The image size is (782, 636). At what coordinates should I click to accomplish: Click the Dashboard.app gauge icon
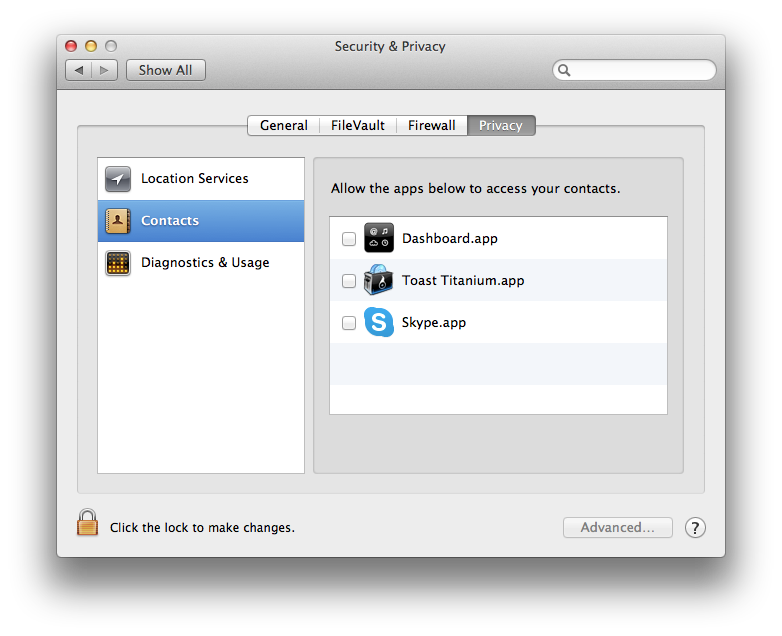click(x=379, y=239)
